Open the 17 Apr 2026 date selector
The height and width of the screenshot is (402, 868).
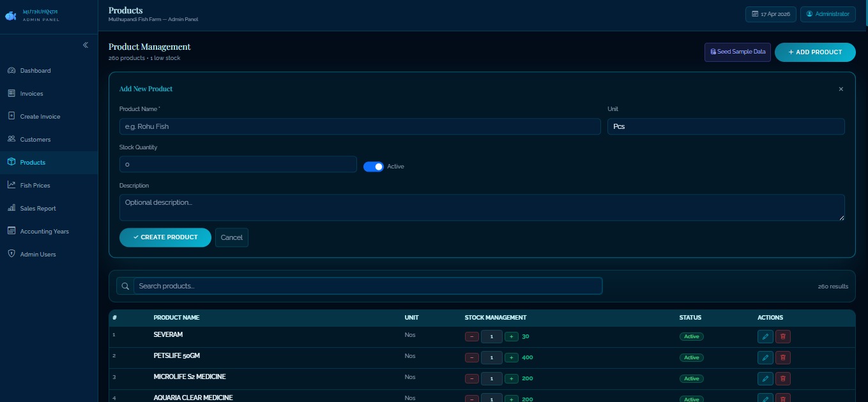click(x=770, y=14)
